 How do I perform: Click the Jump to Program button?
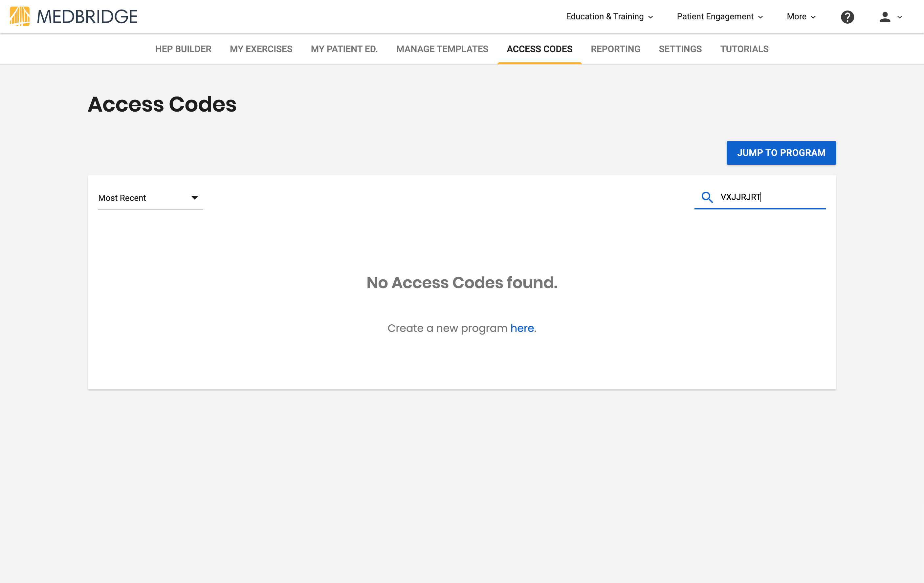pyautogui.click(x=781, y=153)
